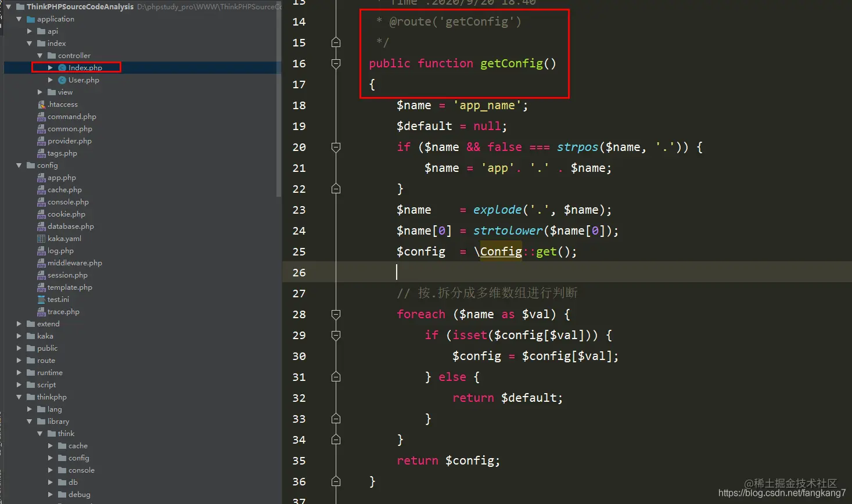Click the cache.php file icon

coord(41,190)
